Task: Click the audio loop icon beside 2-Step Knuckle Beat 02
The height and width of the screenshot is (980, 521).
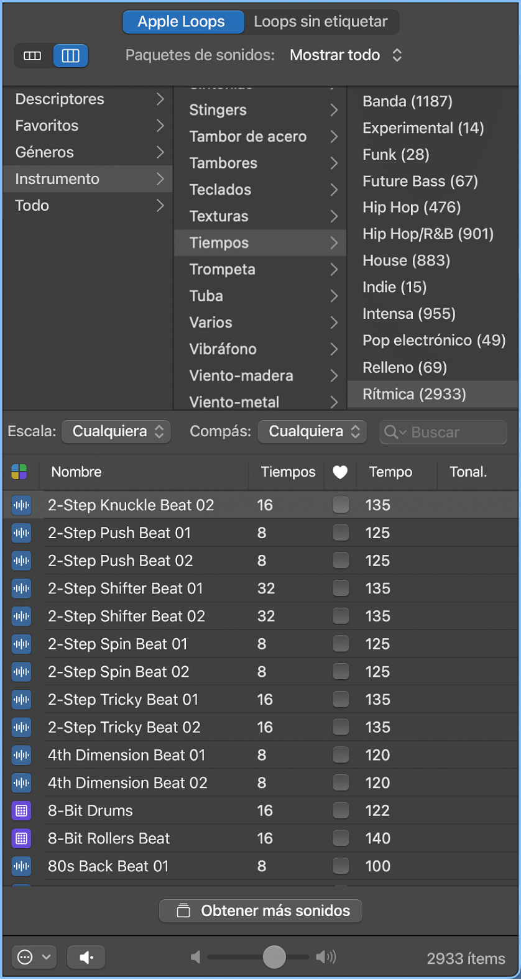Action: (21, 505)
